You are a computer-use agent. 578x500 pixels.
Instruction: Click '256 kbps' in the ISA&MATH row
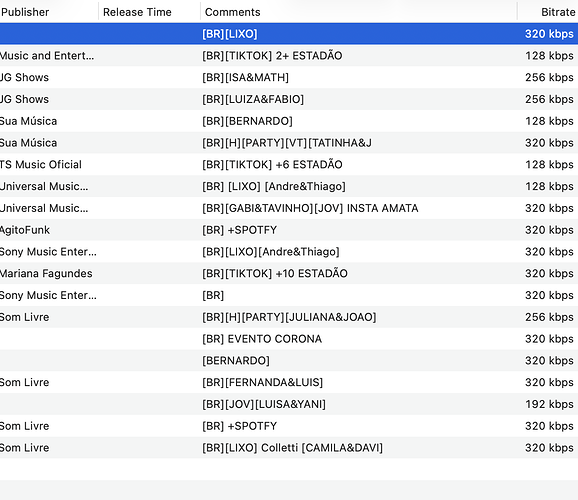click(549, 77)
